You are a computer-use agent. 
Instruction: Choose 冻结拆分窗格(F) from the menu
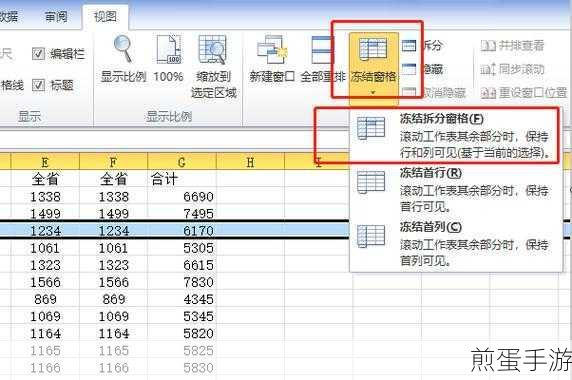click(x=456, y=136)
